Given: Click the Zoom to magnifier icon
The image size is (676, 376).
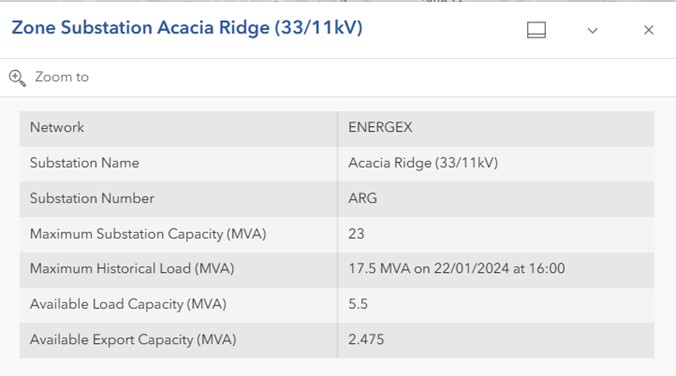Looking at the screenshot, I should coord(17,78).
